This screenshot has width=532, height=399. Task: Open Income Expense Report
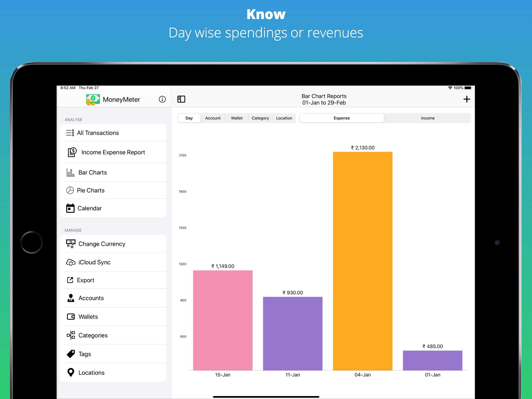[113, 152]
